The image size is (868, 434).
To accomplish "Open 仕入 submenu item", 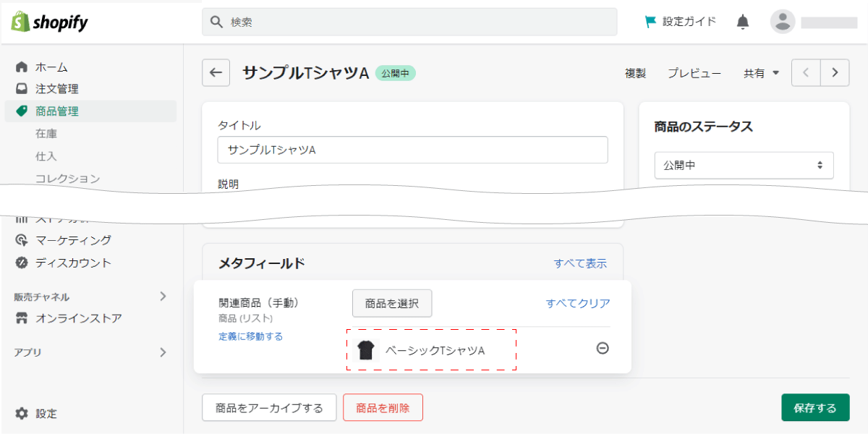I will coord(46,156).
